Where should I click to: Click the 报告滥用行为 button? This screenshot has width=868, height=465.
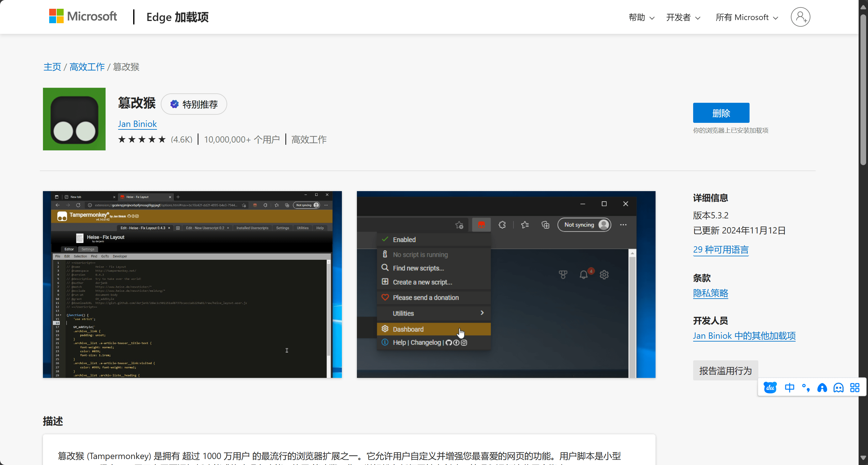click(x=725, y=371)
